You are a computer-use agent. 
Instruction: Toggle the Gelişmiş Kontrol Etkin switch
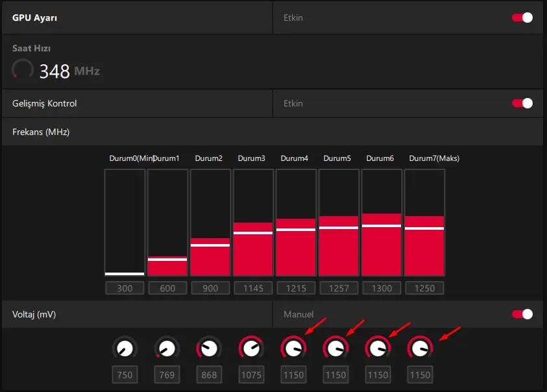pos(522,103)
